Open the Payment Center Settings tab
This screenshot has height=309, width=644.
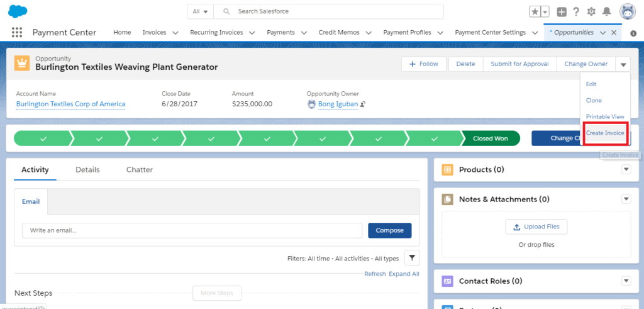pyautogui.click(x=491, y=33)
